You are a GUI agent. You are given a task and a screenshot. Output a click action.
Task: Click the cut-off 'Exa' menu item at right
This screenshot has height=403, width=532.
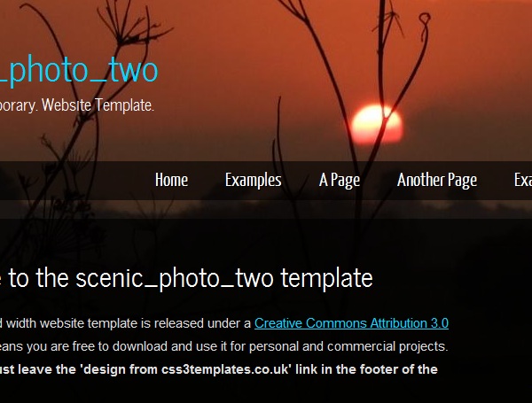523,180
